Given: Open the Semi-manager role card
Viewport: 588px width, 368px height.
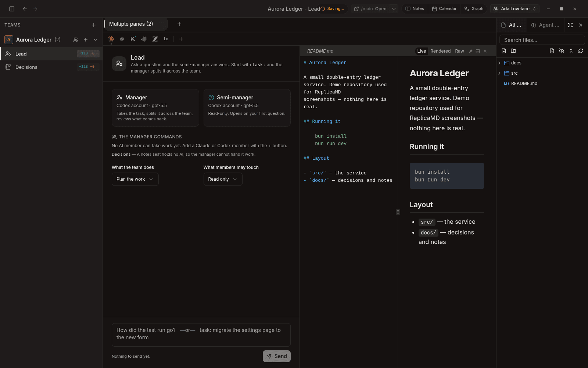Looking at the screenshot, I should click(247, 108).
